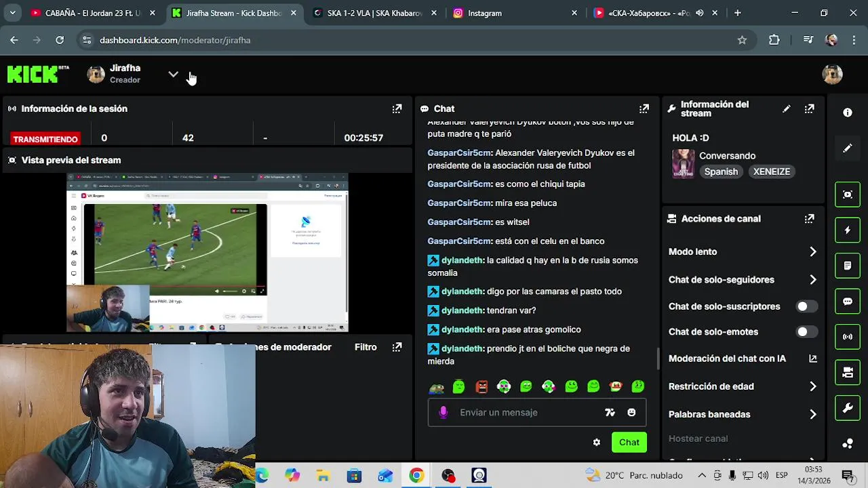Click the muted-audio speaker icon on СКА-Хабаровск tab

pos(700,13)
